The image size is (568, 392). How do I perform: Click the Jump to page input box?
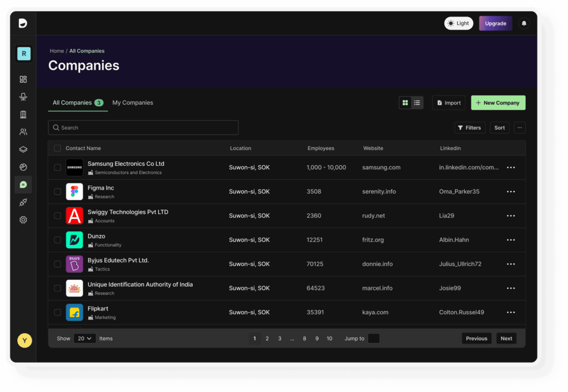[373, 338]
